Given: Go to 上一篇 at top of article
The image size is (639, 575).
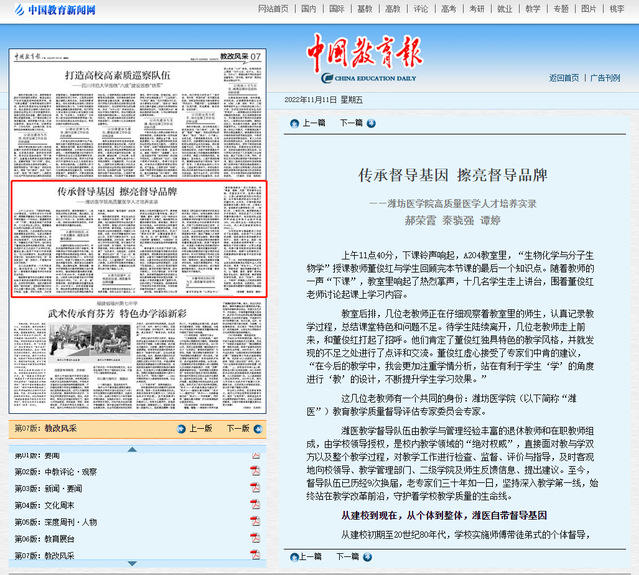Looking at the screenshot, I should (305, 123).
